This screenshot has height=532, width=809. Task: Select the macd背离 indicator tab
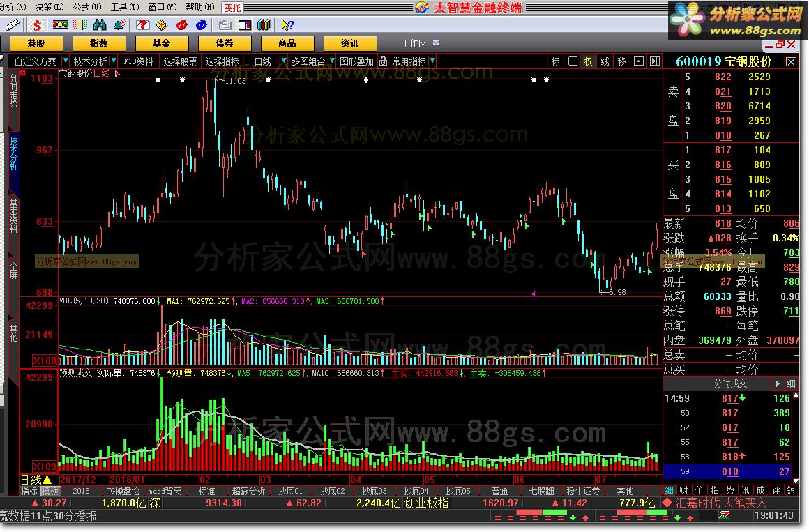(x=165, y=491)
